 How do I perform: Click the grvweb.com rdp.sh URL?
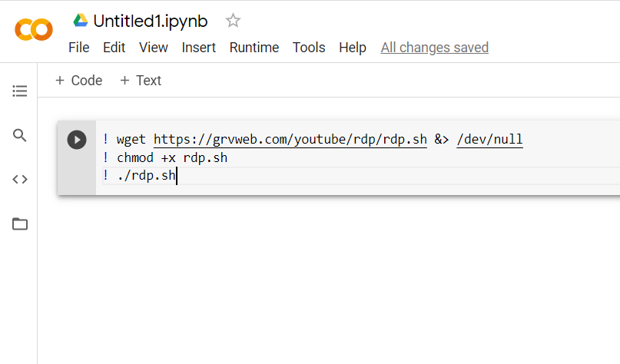coord(290,140)
